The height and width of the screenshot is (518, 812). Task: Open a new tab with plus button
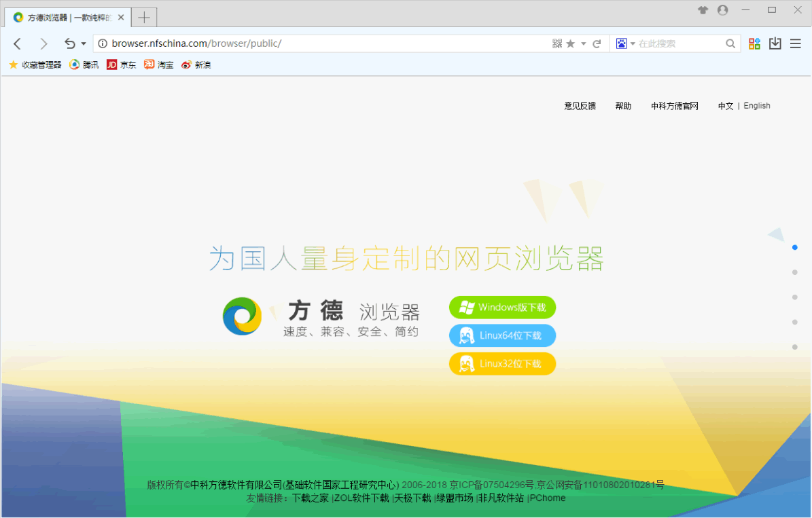[x=144, y=17]
